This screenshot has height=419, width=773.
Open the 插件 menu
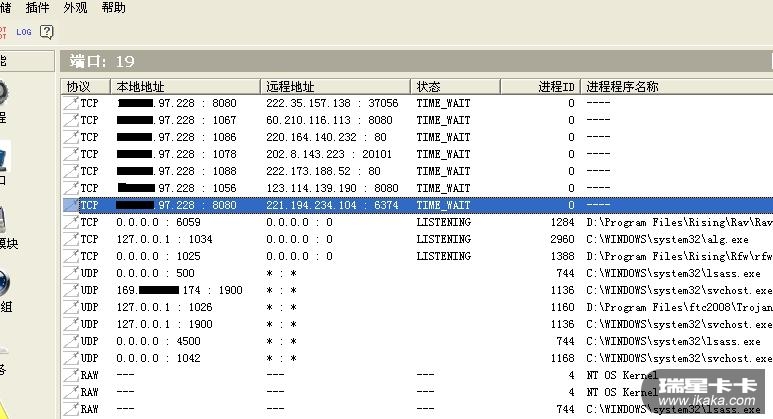[x=37, y=8]
